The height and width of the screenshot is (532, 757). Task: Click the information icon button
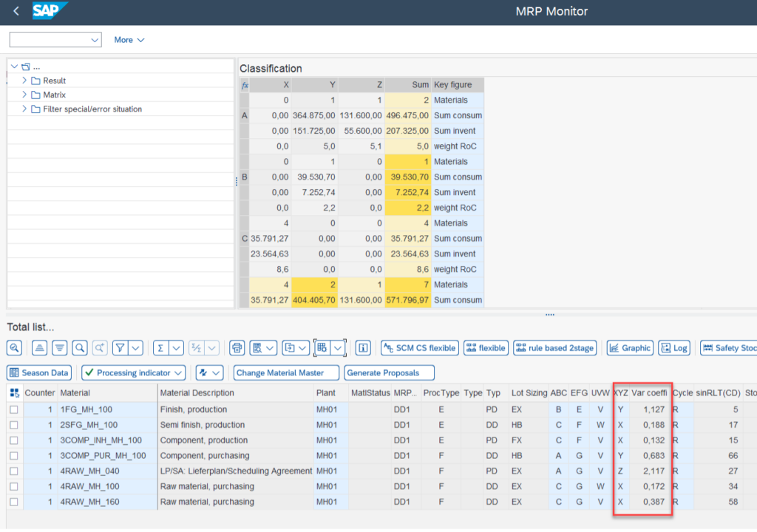point(363,347)
